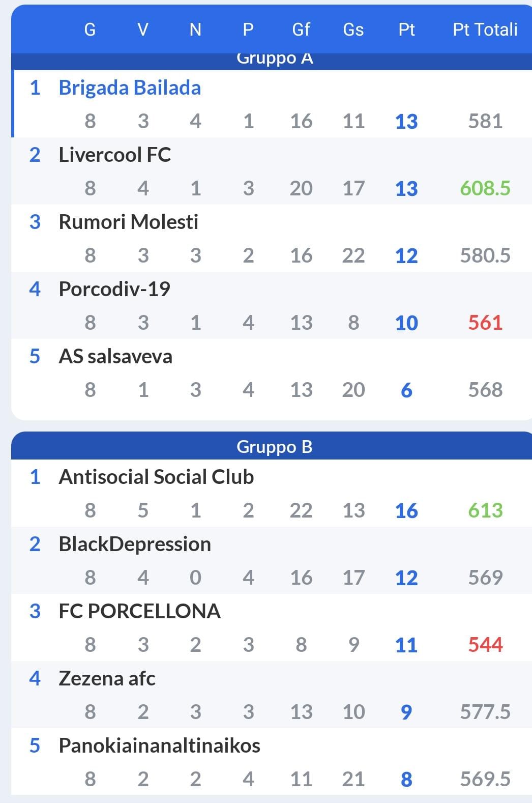Click the Gruppo A section header
532x803 pixels.
tap(274, 61)
